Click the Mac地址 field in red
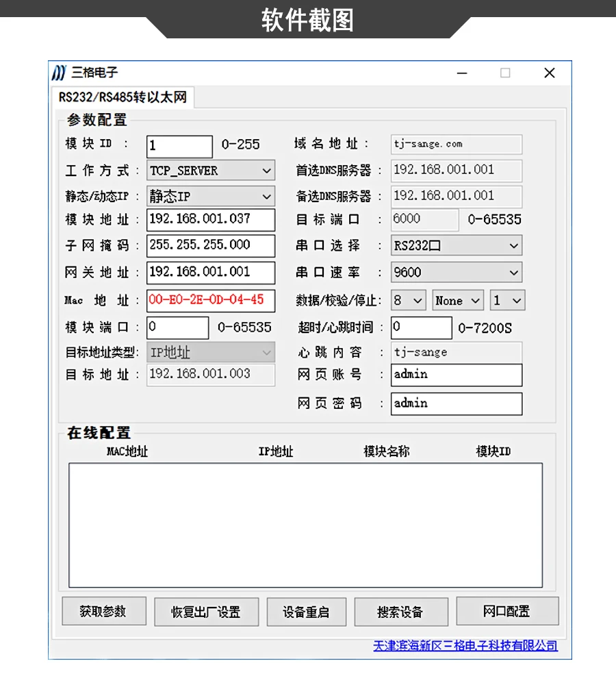The height and width of the screenshot is (685, 616). tap(211, 301)
